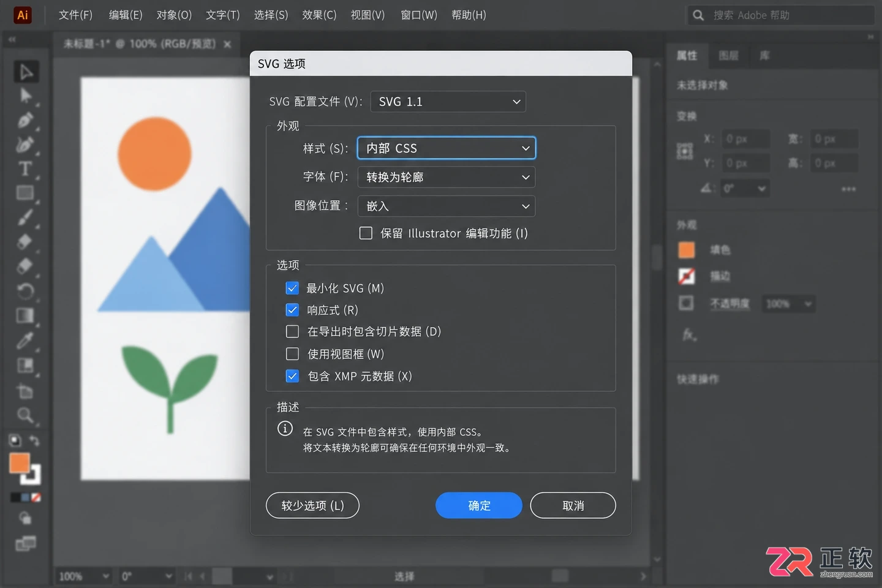The height and width of the screenshot is (588, 882).
Task: Open the 样式 dropdown showing 内部 CSS
Action: tap(447, 148)
